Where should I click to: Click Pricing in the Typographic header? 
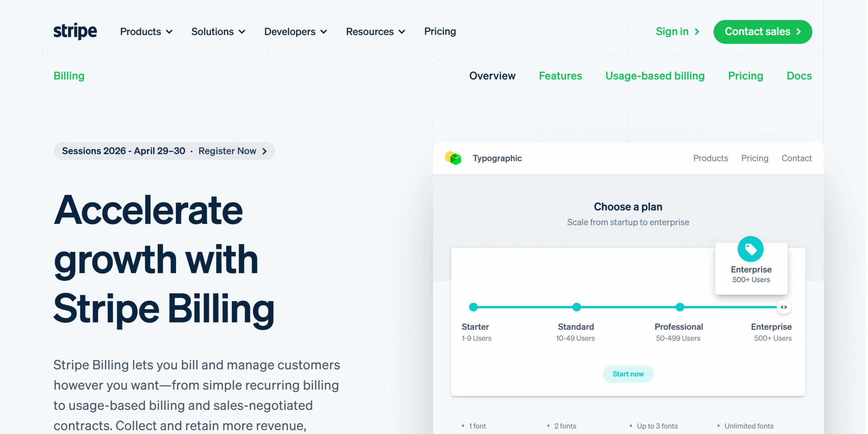[755, 158]
